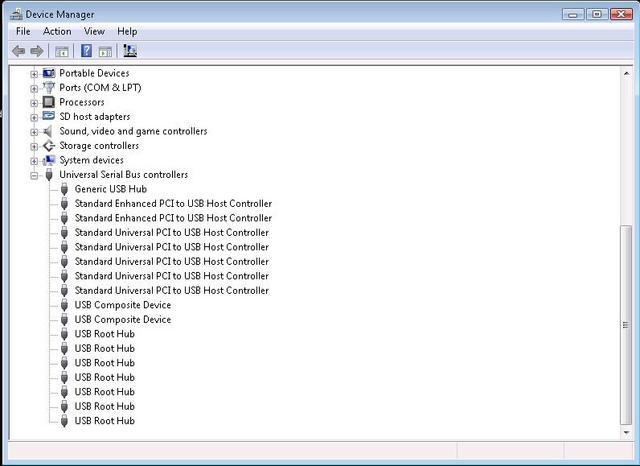The height and width of the screenshot is (466, 640).
Task: Click the SD host adapters icon
Action: tap(49, 116)
